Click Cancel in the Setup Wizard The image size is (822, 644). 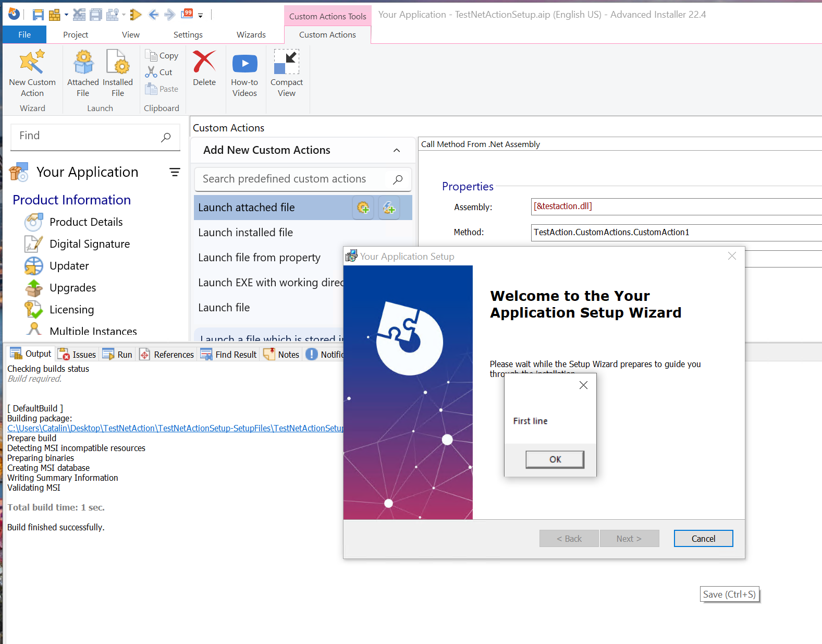pyautogui.click(x=703, y=539)
